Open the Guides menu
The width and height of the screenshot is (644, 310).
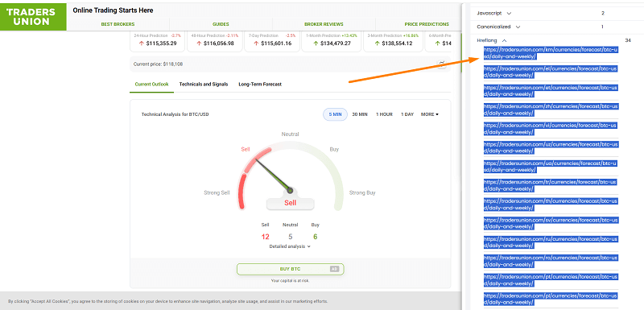(221, 24)
